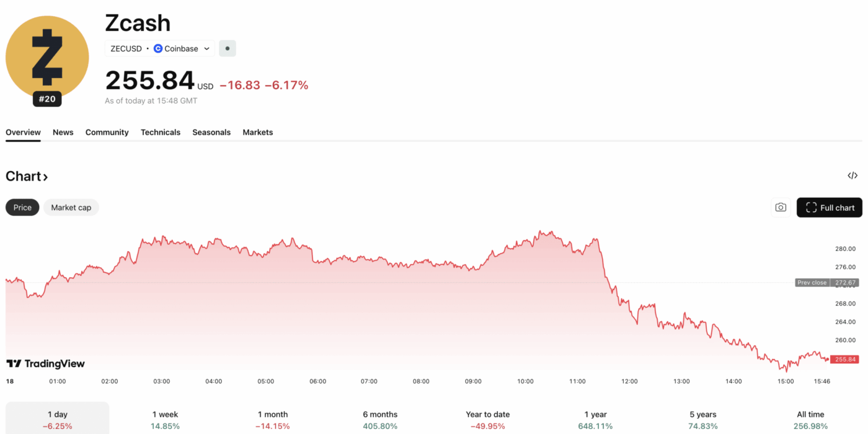The width and height of the screenshot is (868, 434).
Task: Go to the Technicals tab
Action: pos(161,132)
